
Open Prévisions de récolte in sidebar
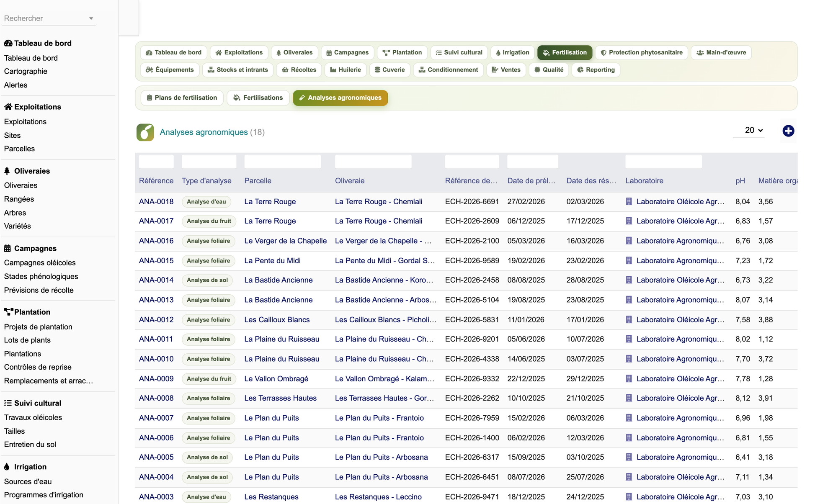[x=39, y=291]
